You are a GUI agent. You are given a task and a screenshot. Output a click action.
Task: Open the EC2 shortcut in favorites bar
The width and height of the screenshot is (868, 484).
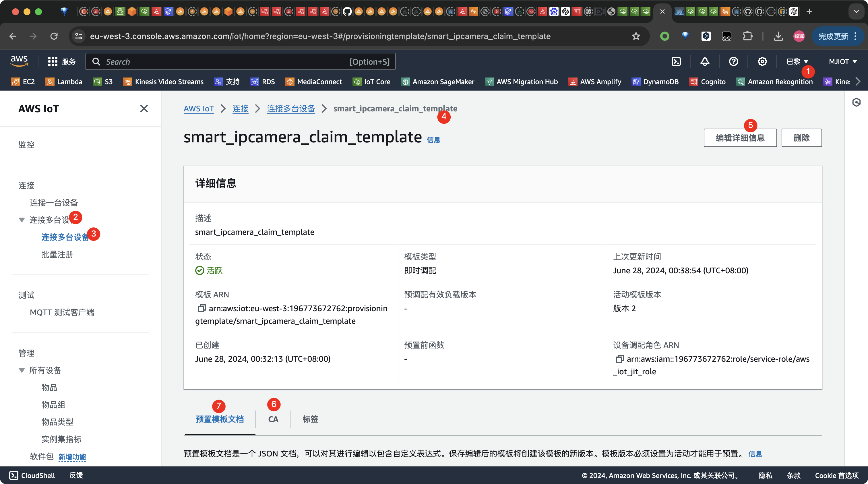pyautogui.click(x=23, y=82)
